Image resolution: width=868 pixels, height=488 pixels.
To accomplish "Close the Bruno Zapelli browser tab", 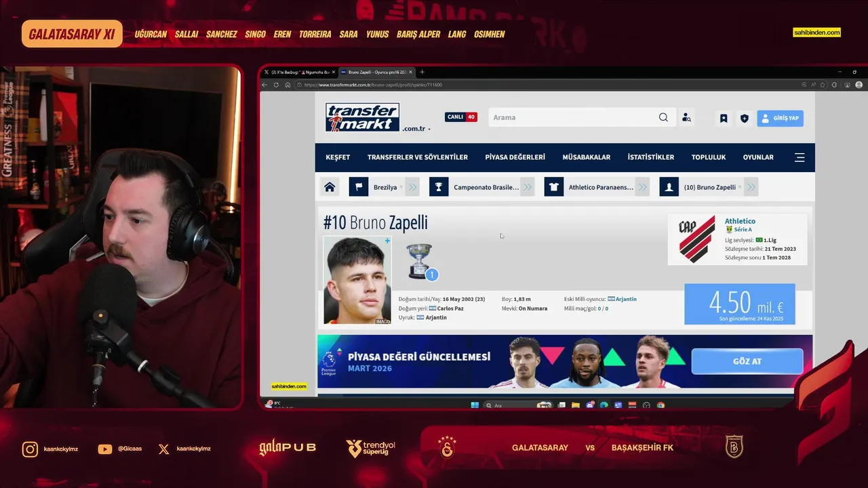I will pos(410,72).
